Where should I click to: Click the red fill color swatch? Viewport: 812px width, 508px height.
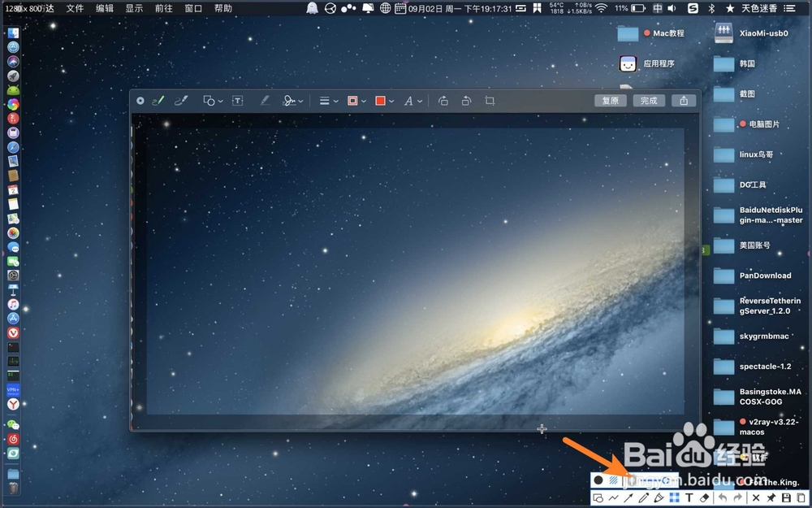tap(380, 101)
